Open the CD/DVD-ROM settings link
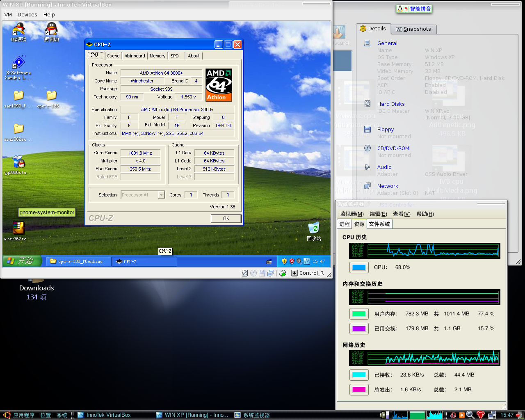Screen dimensions: 525x420 393,148
